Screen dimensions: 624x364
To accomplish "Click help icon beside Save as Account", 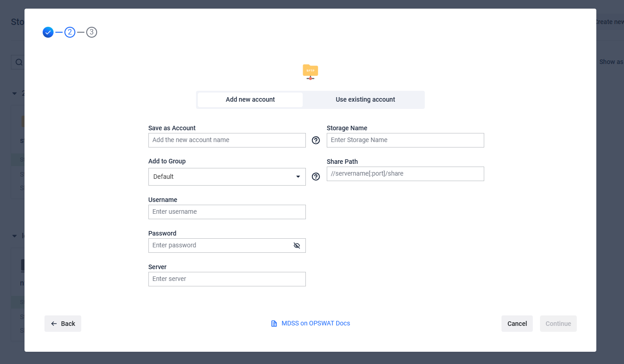I will tap(316, 140).
